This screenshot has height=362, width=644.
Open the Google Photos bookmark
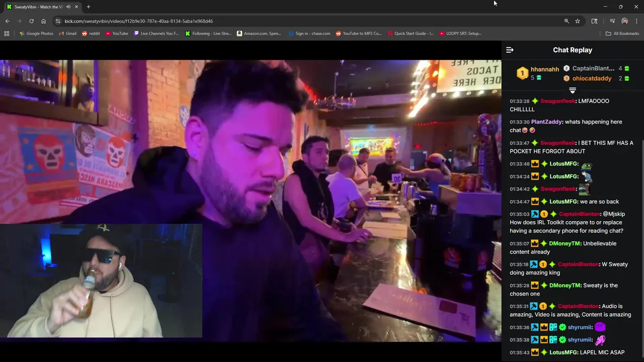point(36,34)
